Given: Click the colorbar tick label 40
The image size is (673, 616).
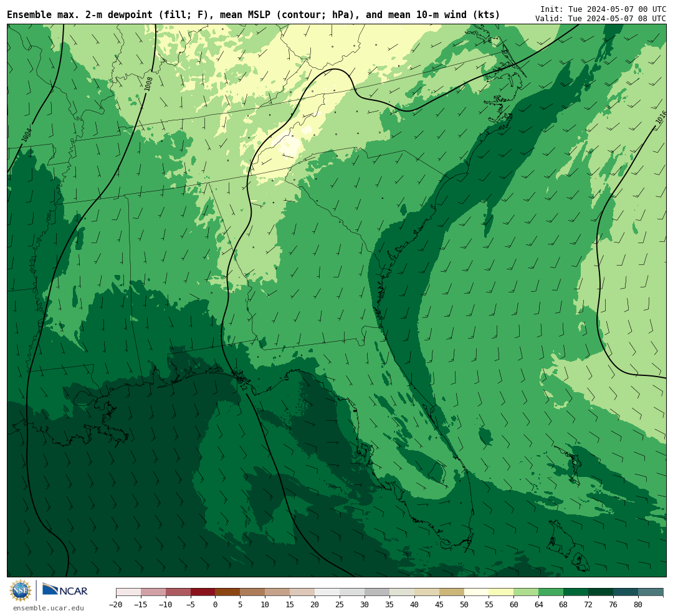Looking at the screenshot, I should tap(414, 605).
